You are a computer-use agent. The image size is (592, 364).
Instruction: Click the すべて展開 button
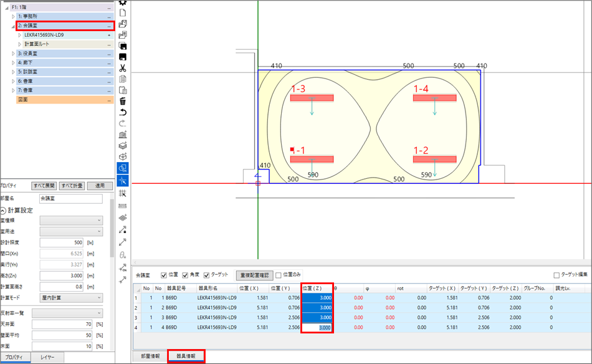tap(44, 186)
